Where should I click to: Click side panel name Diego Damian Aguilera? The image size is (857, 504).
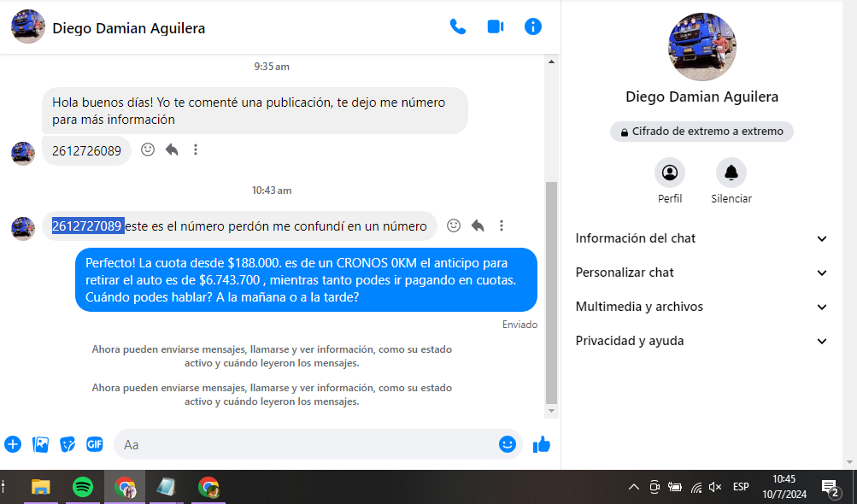701,97
